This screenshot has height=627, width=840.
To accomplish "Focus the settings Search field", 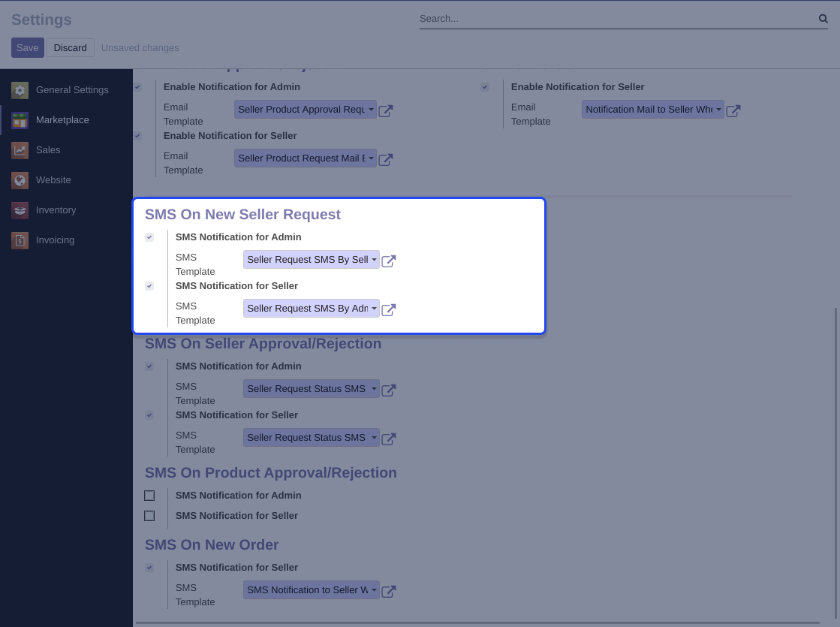I will click(616, 19).
